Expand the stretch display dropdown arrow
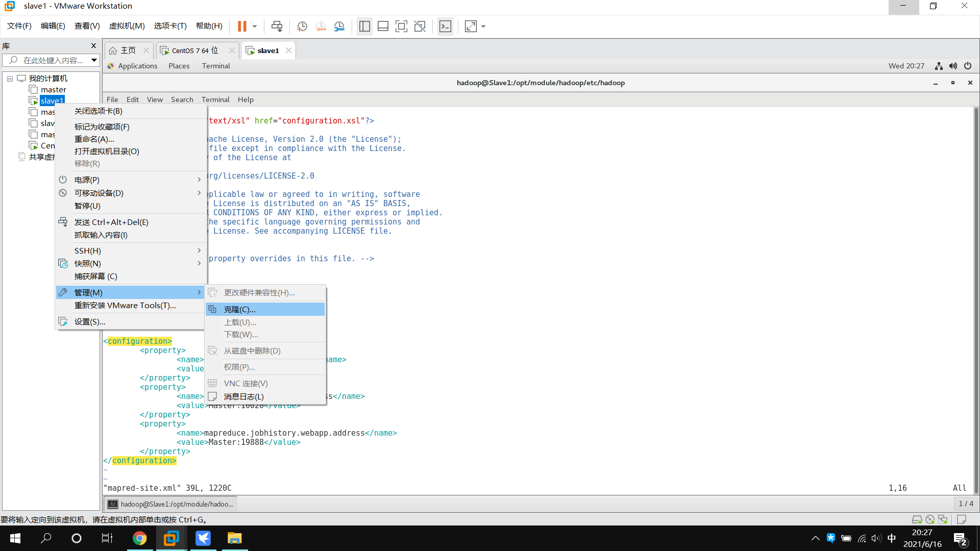This screenshot has width=980, height=551. pos(483,26)
